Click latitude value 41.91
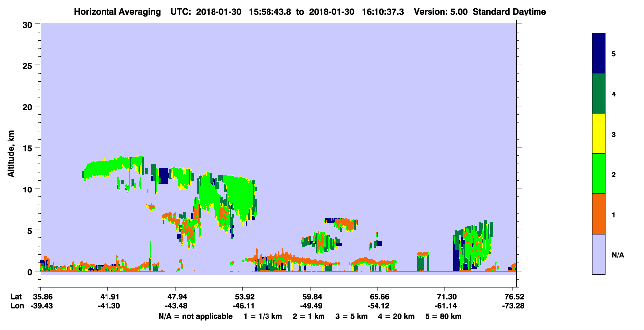The width and height of the screenshot is (644, 330). click(108, 297)
